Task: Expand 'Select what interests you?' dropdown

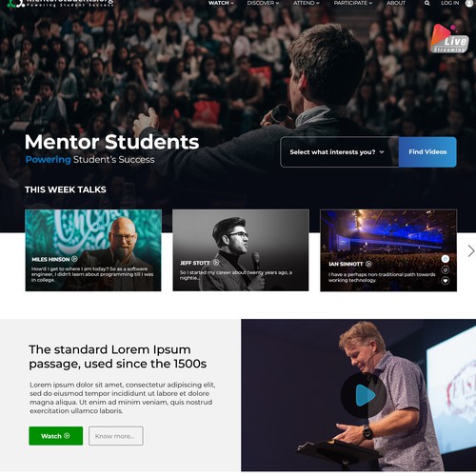Action: point(339,152)
